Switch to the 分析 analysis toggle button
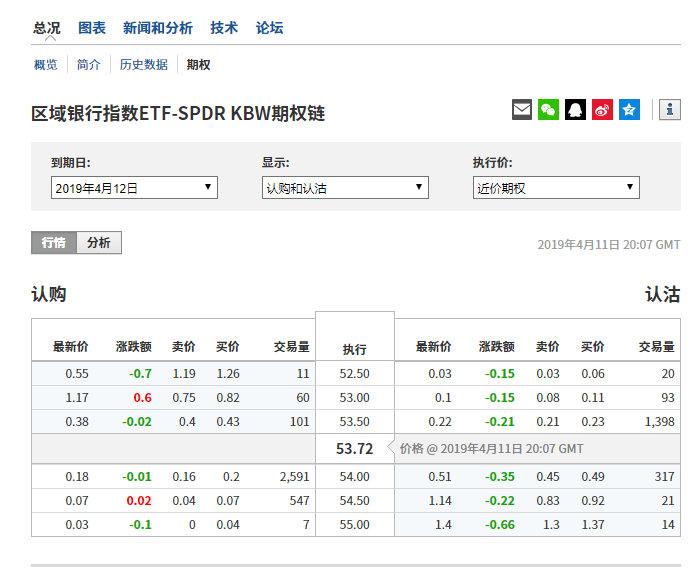Screen dimensions: 695x574 click(x=99, y=242)
